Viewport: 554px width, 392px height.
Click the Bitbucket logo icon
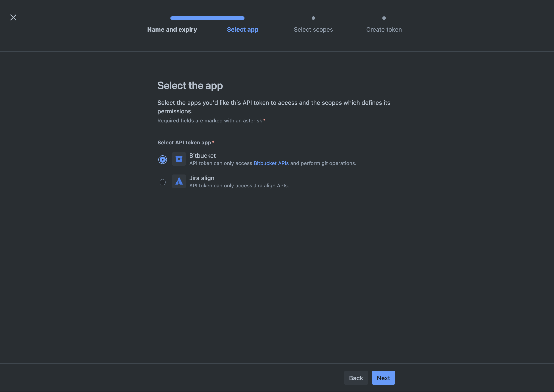tap(179, 159)
